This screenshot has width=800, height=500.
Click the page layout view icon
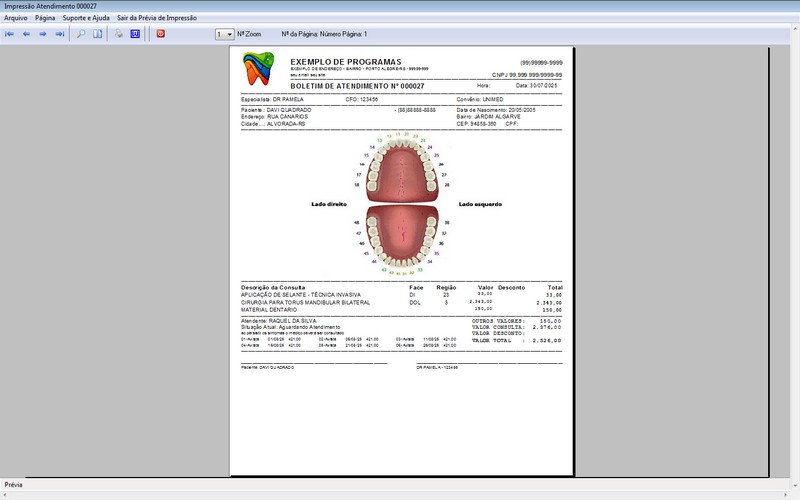click(x=98, y=34)
